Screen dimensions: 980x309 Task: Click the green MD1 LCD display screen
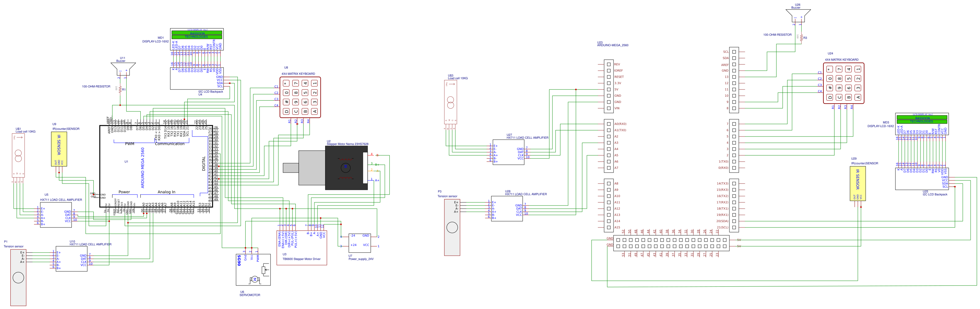[x=197, y=35]
